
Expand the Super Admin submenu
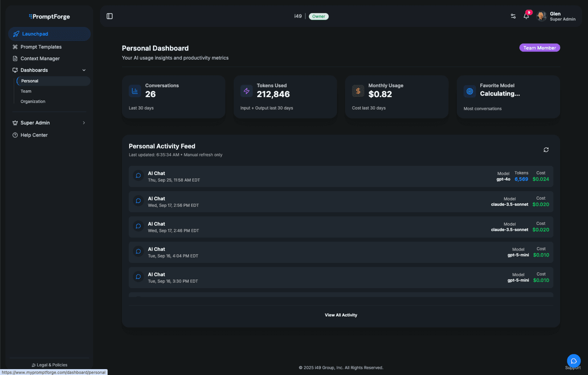click(84, 122)
